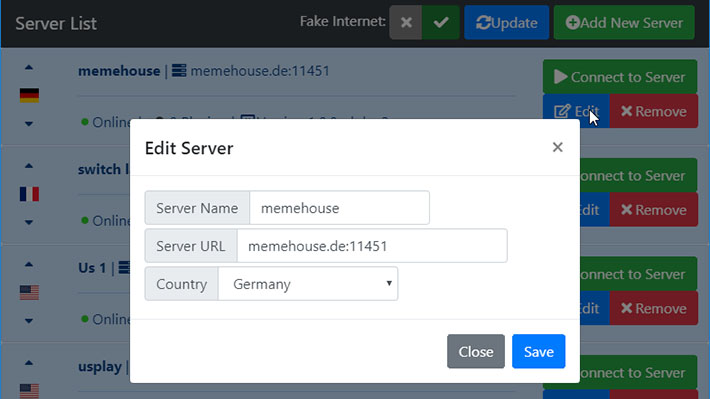
Task: Click the German flag icon
Action: point(29,95)
